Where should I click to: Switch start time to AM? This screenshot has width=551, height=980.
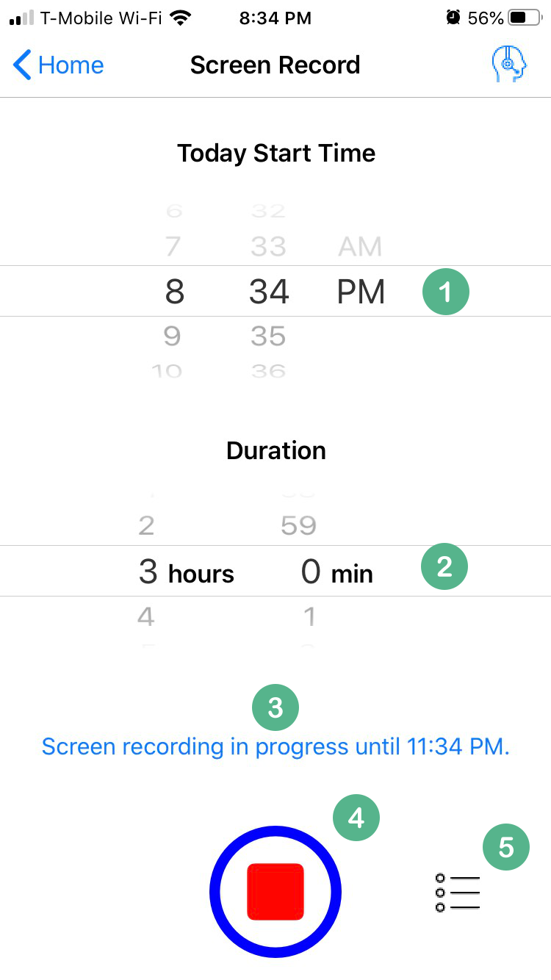pyautogui.click(x=360, y=247)
